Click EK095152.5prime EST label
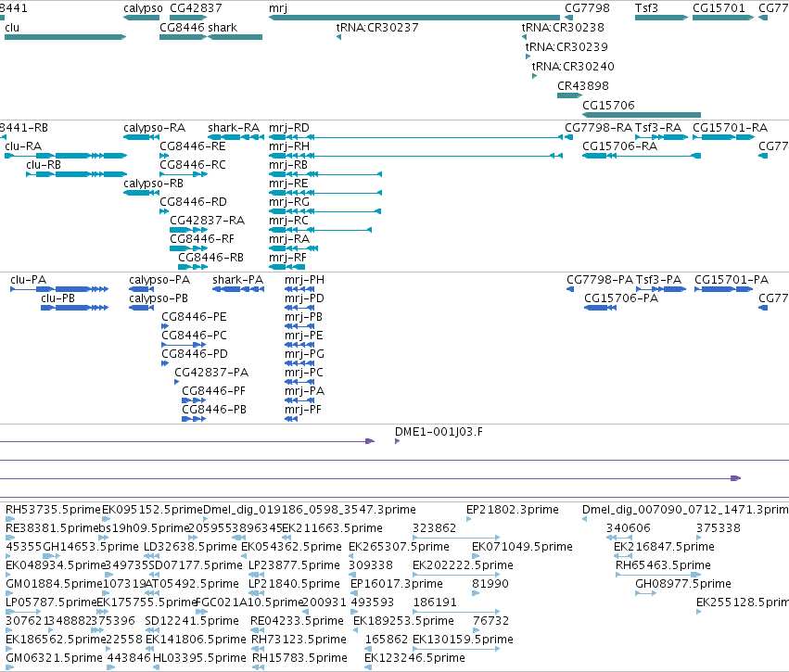 (x=152, y=510)
